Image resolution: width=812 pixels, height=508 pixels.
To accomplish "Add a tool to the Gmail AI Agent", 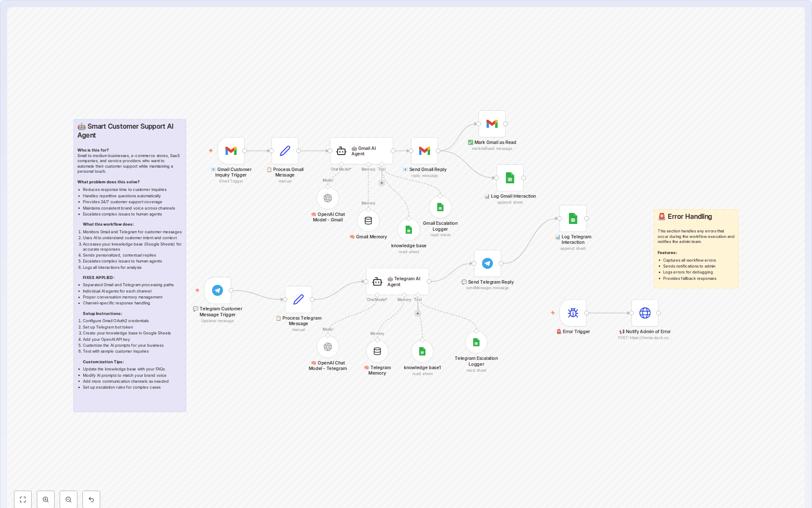I will 382,183.
